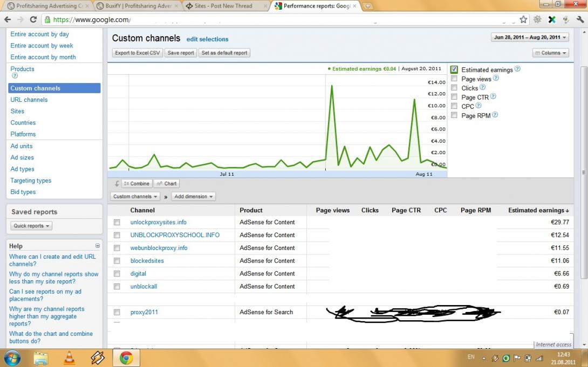The height and width of the screenshot is (367, 588).
Task: Switch to the Sites - Post New Thread tab
Action: pyautogui.click(x=227, y=6)
